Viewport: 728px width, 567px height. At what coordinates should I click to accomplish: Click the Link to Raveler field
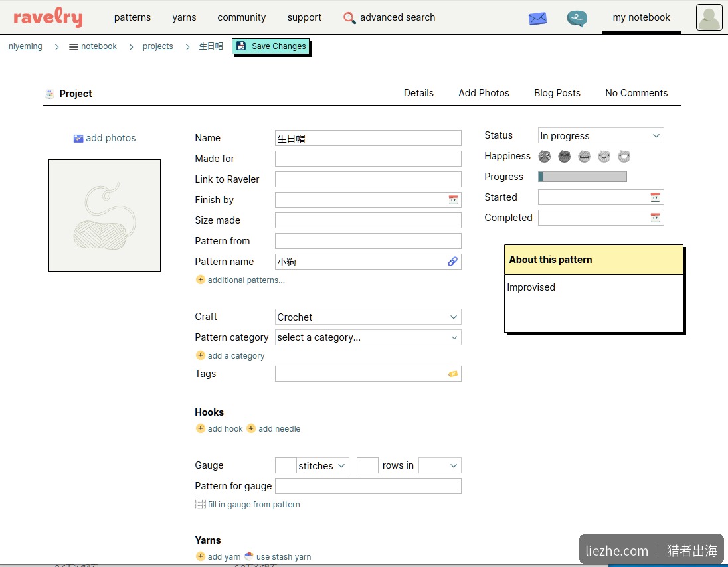click(368, 179)
